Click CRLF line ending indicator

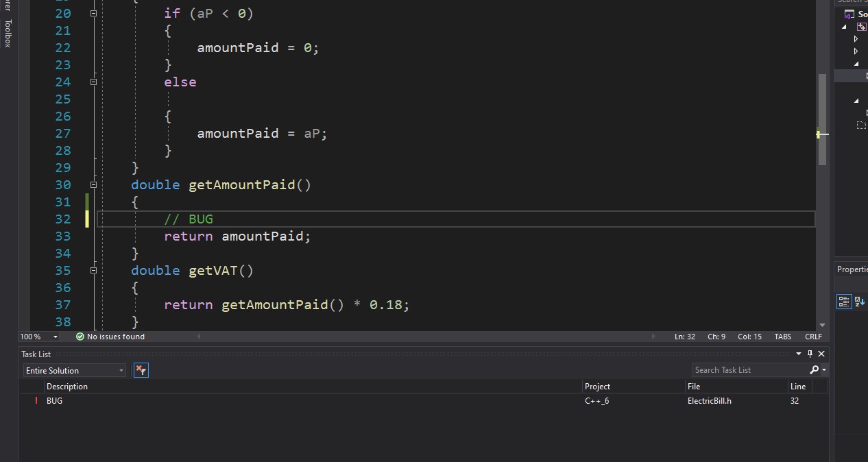point(813,337)
